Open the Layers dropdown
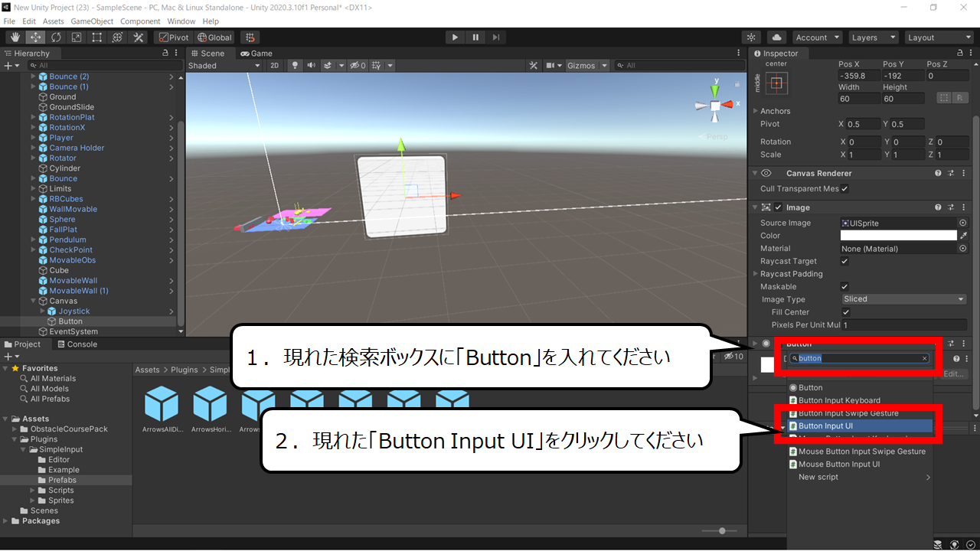Image resolution: width=980 pixels, height=551 pixels. click(x=873, y=37)
